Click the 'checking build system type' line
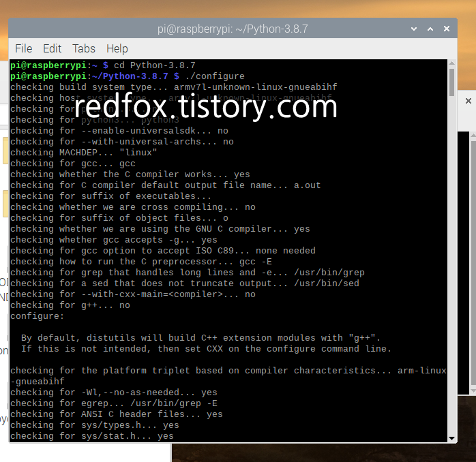The image size is (476, 462). pos(174,87)
